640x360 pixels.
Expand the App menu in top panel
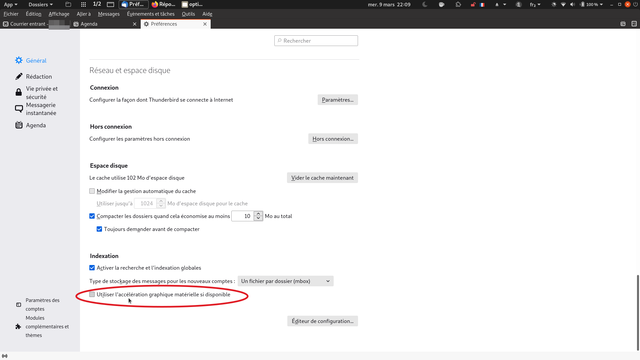[10, 4]
